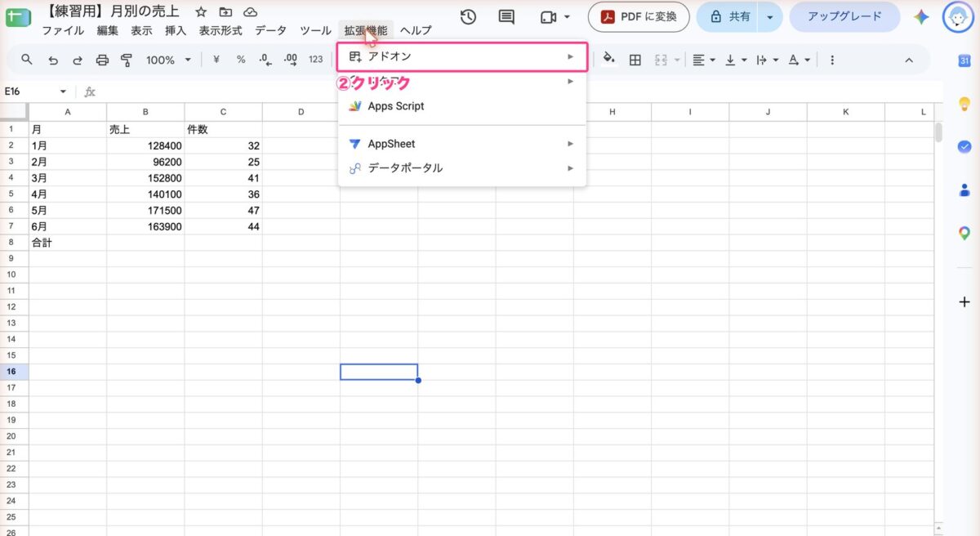Open the データポータル submenu
980x536 pixels.
(x=462, y=168)
